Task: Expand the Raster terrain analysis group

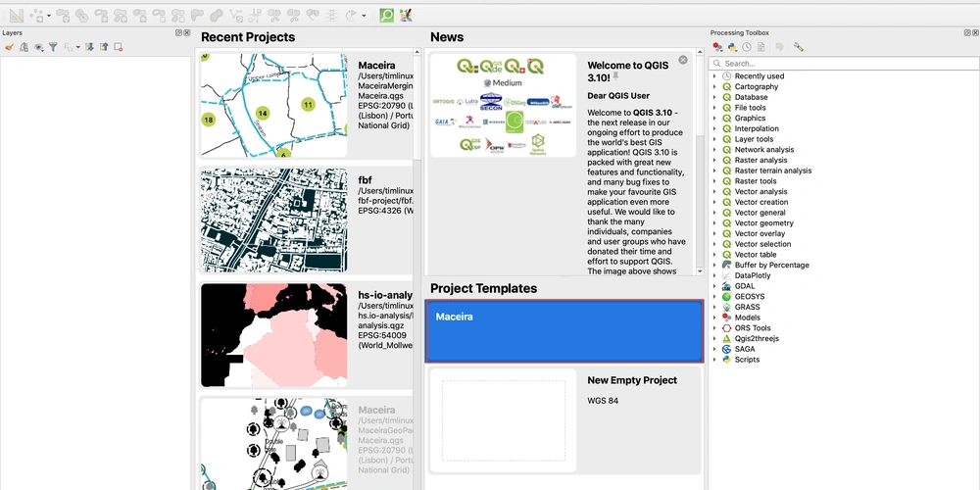Action: [x=714, y=171]
